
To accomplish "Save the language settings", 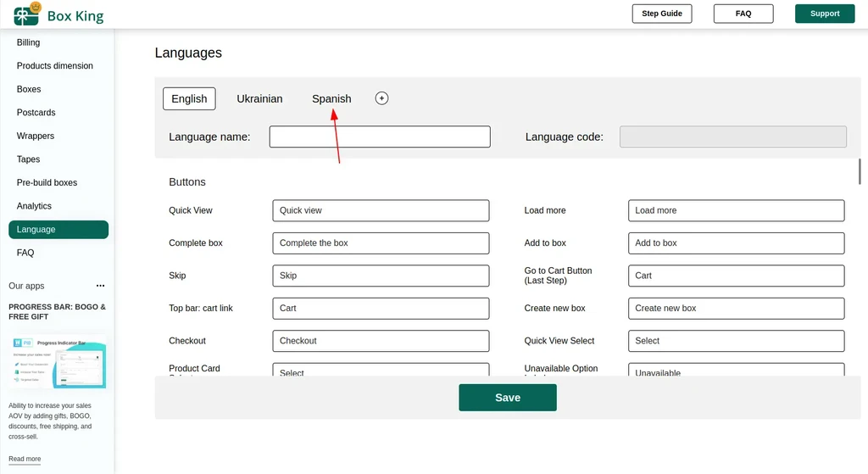I will coord(508,398).
